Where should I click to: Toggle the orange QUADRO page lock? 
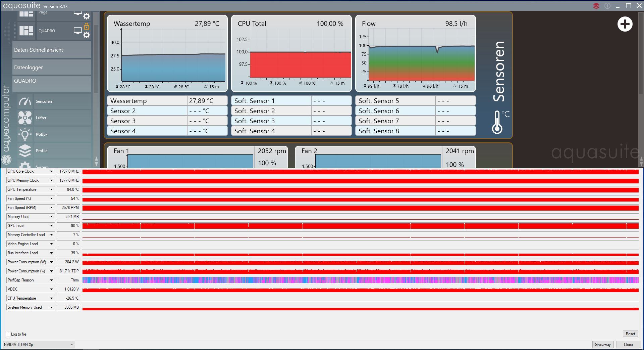tap(87, 26)
